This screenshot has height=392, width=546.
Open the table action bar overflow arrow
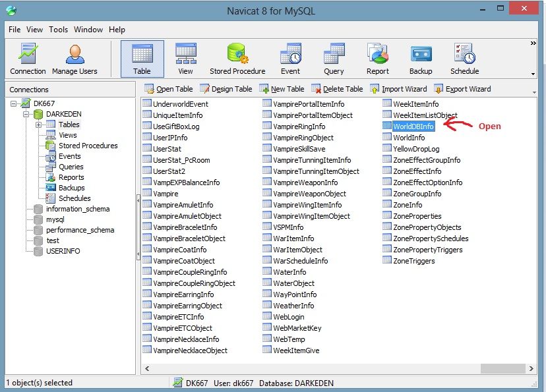(534, 92)
